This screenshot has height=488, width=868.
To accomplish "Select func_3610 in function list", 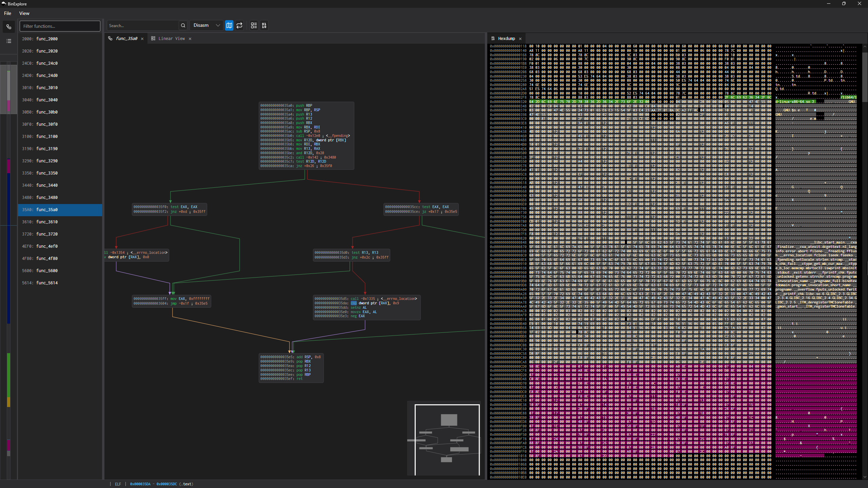I will [x=60, y=222].
